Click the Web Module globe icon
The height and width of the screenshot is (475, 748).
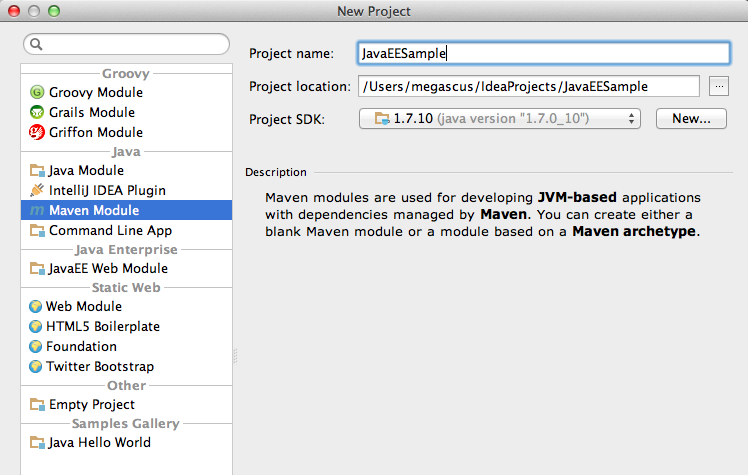[35, 306]
